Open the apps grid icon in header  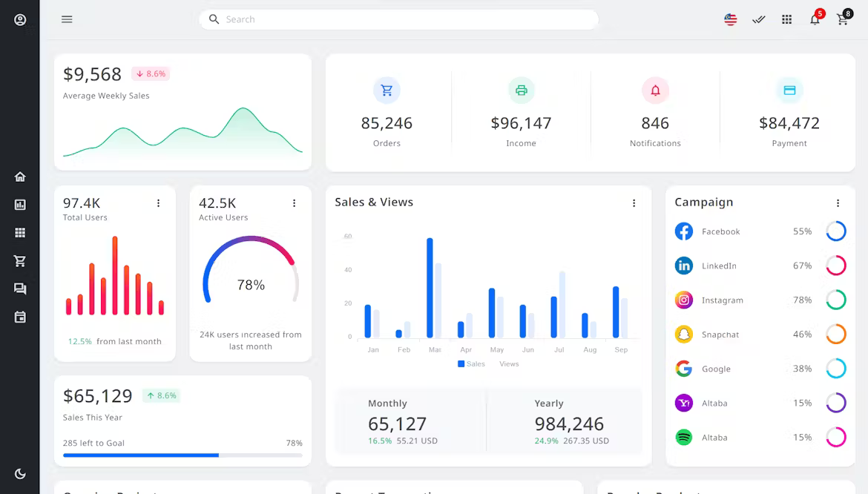point(786,19)
